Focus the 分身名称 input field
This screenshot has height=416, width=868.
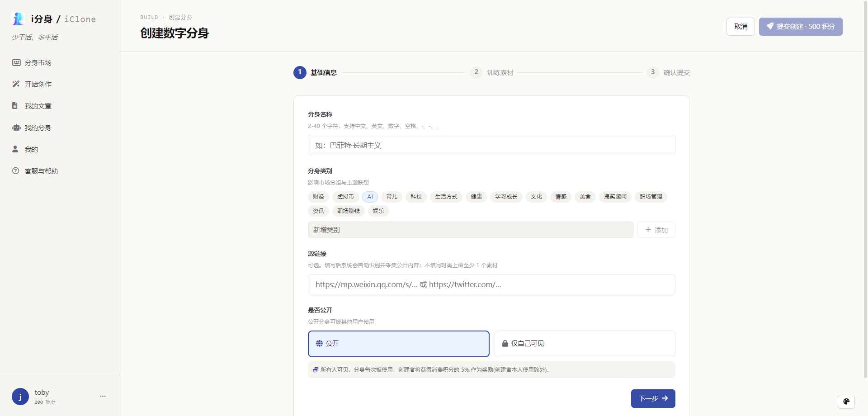click(x=491, y=145)
